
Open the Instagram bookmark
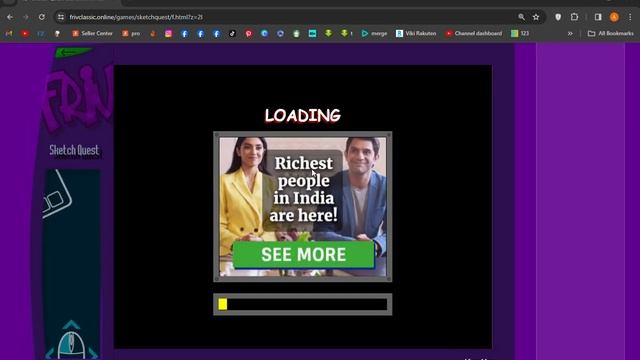pyautogui.click(x=169, y=33)
